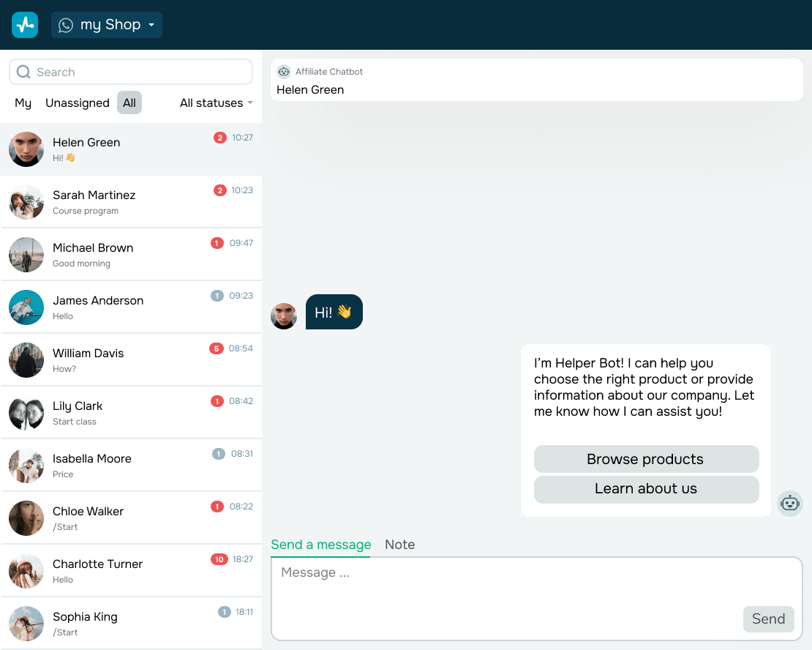Image resolution: width=812 pixels, height=650 pixels.
Task: Click the Course program message preview
Action: coord(86,211)
